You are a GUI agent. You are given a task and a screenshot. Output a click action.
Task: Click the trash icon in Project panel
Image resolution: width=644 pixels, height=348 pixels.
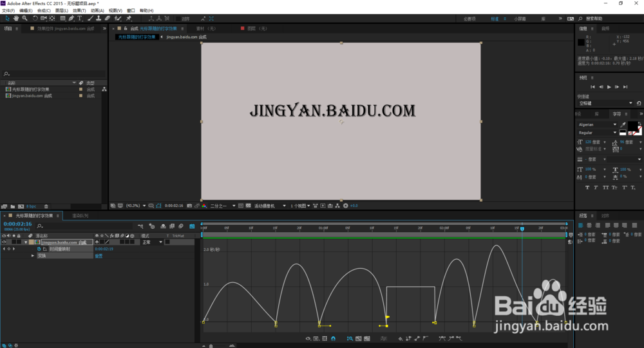[46, 206]
